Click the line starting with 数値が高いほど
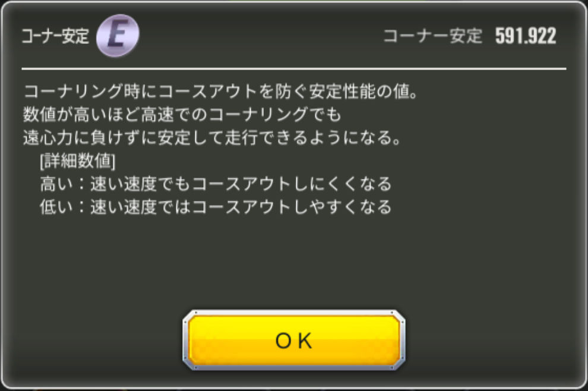 pos(182,114)
